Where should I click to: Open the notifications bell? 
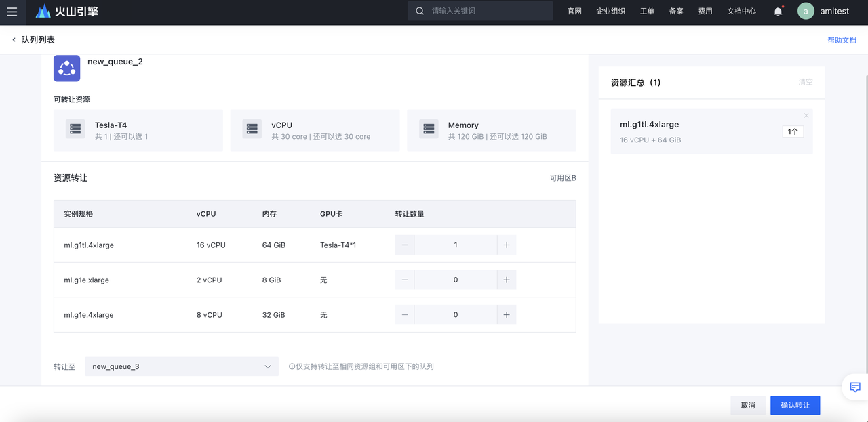point(778,12)
